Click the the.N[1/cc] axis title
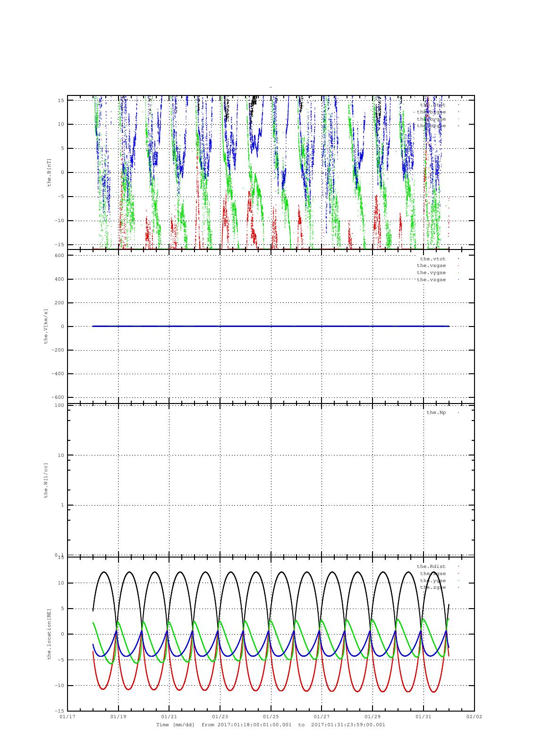 tap(46, 480)
